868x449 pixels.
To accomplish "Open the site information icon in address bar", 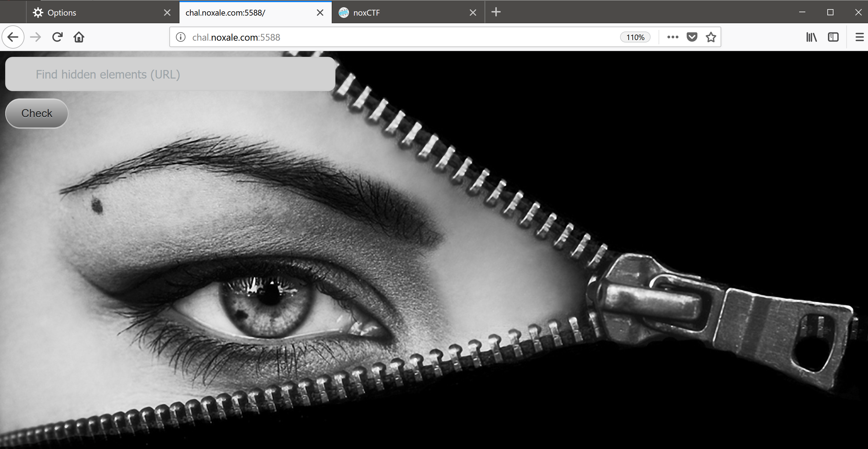I will coord(181,37).
